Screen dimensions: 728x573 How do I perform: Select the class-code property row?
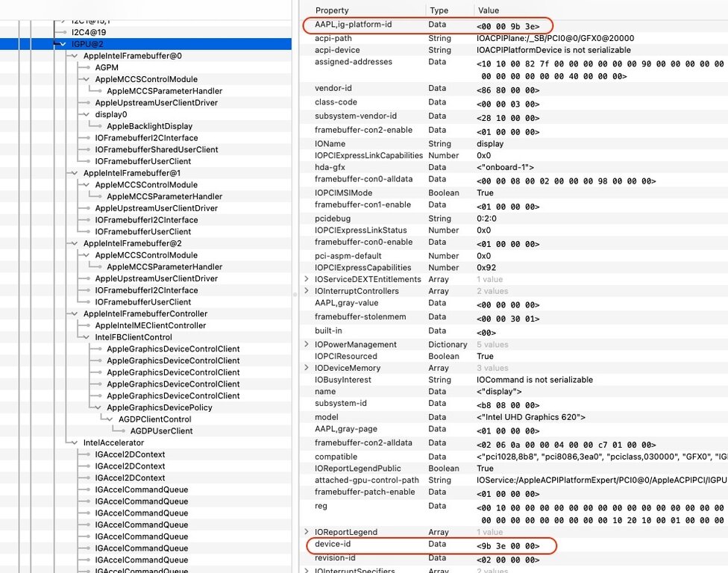(x=513, y=103)
